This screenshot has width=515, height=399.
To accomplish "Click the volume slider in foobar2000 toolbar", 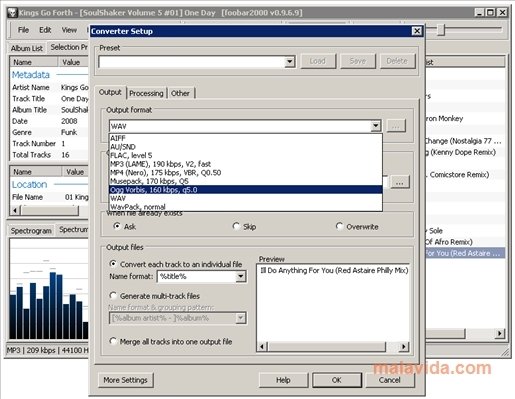I will [441, 30].
